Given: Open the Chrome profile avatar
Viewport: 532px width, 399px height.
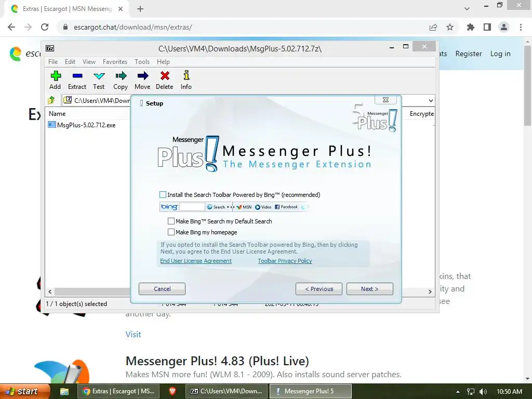Looking at the screenshot, I should tap(504, 27).
